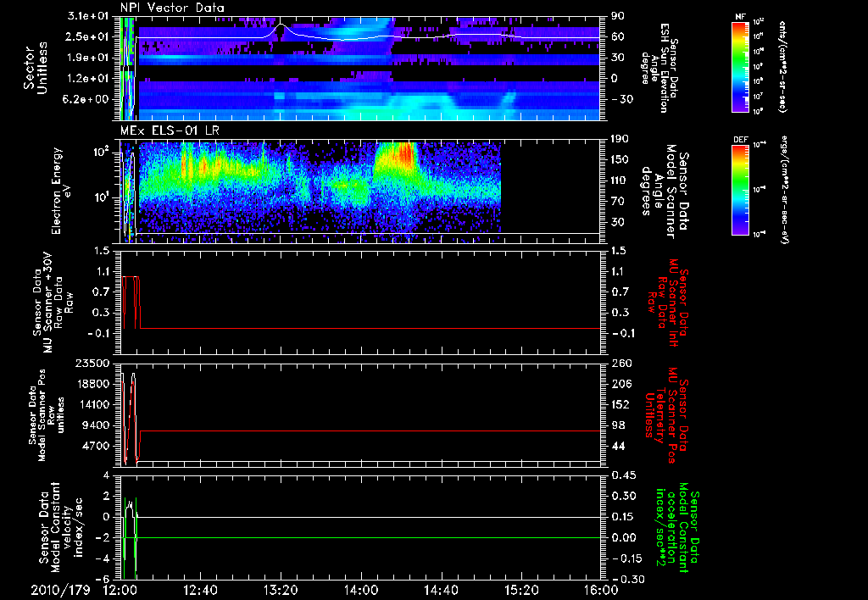Click the red high-flux burst in electron spectrogram

[x=407, y=155]
